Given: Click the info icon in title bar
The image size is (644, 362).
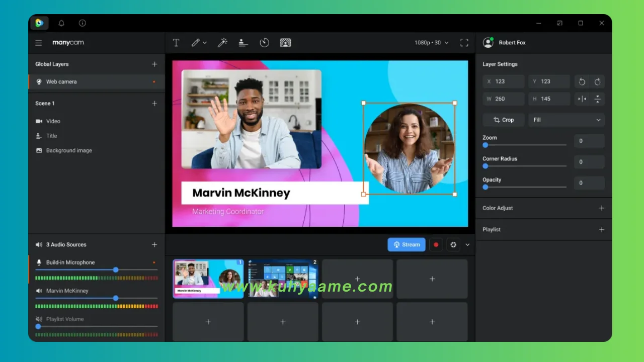Looking at the screenshot, I should (x=83, y=23).
